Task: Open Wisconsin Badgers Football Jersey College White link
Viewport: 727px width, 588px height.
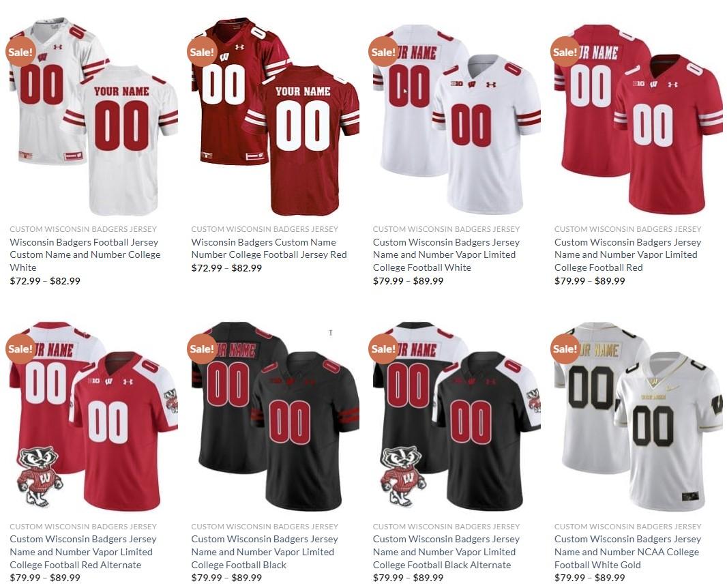Action: [85, 254]
